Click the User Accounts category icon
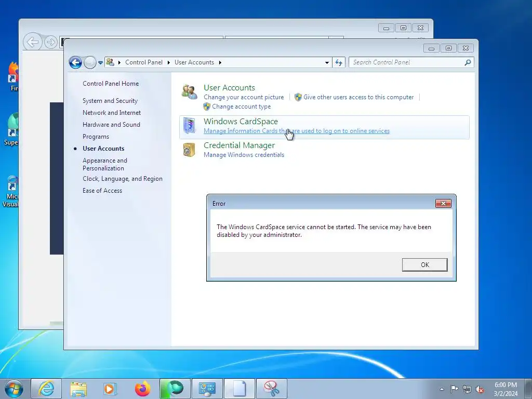This screenshot has width=532, height=399. click(x=189, y=92)
